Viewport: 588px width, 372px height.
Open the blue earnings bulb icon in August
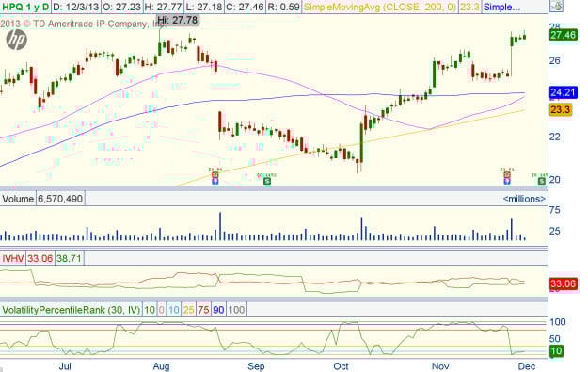pyautogui.click(x=215, y=181)
